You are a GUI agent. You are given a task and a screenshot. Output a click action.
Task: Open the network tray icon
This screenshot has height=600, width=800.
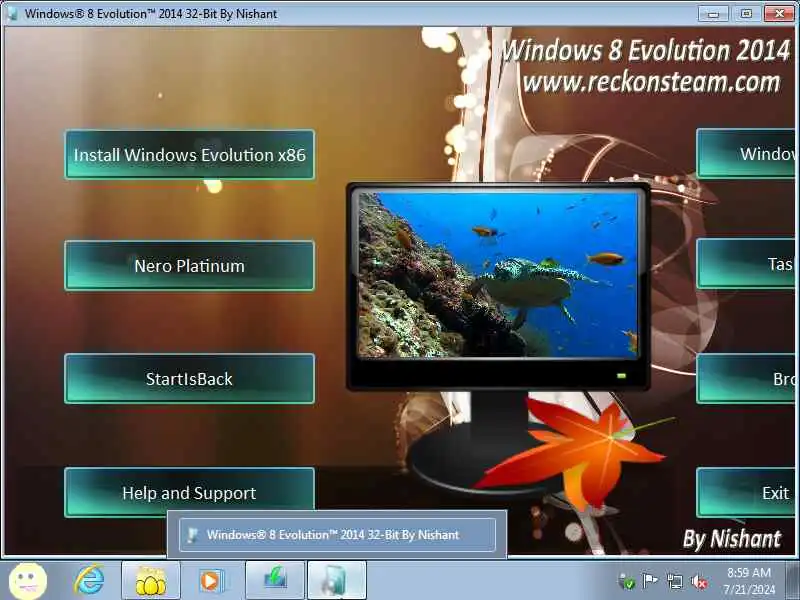point(674,582)
